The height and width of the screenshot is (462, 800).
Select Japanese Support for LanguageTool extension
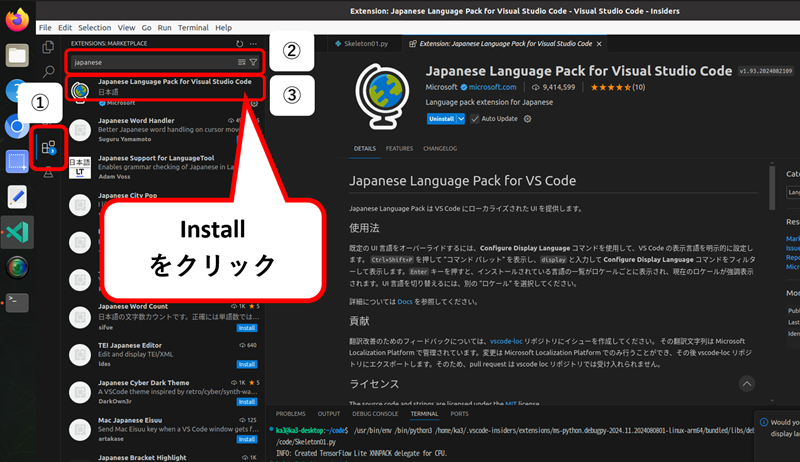pos(165,167)
